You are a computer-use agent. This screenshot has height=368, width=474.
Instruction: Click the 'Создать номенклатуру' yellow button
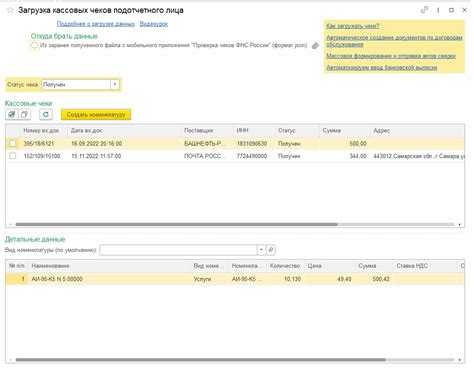(x=96, y=115)
